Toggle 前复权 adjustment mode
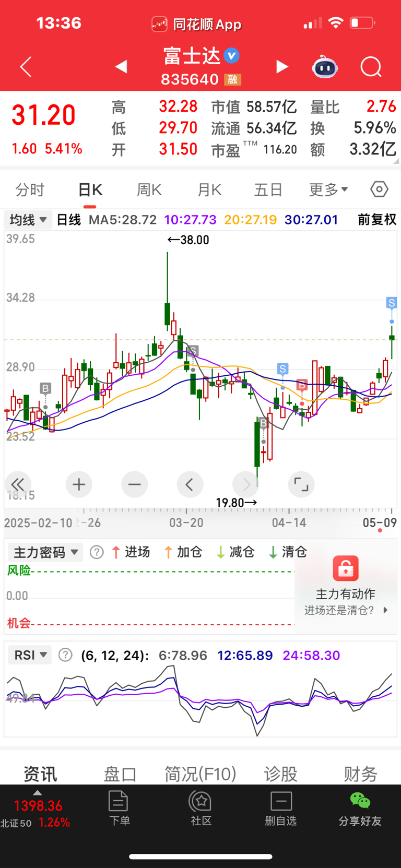This screenshot has height=868, width=401. [x=377, y=220]
